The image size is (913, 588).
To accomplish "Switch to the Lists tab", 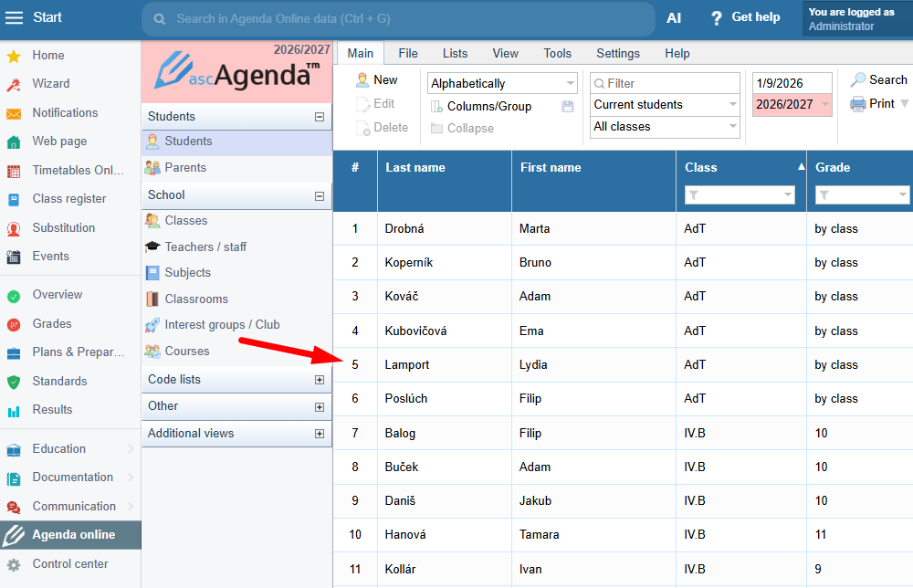I will [x=455, y=54].
